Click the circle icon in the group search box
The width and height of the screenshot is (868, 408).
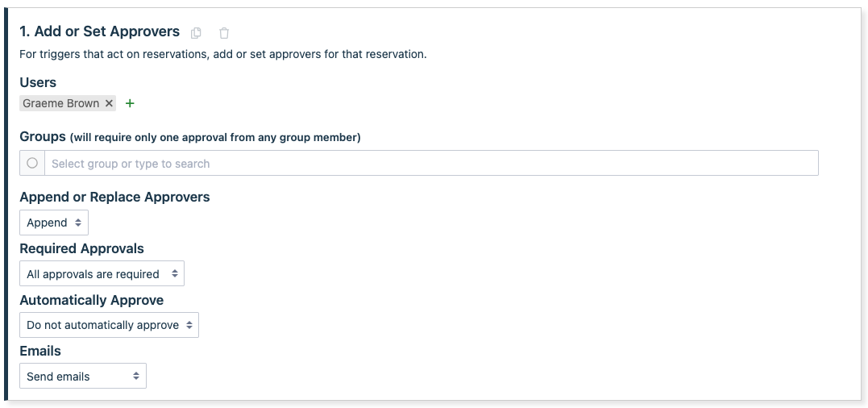tap(32, 163)
